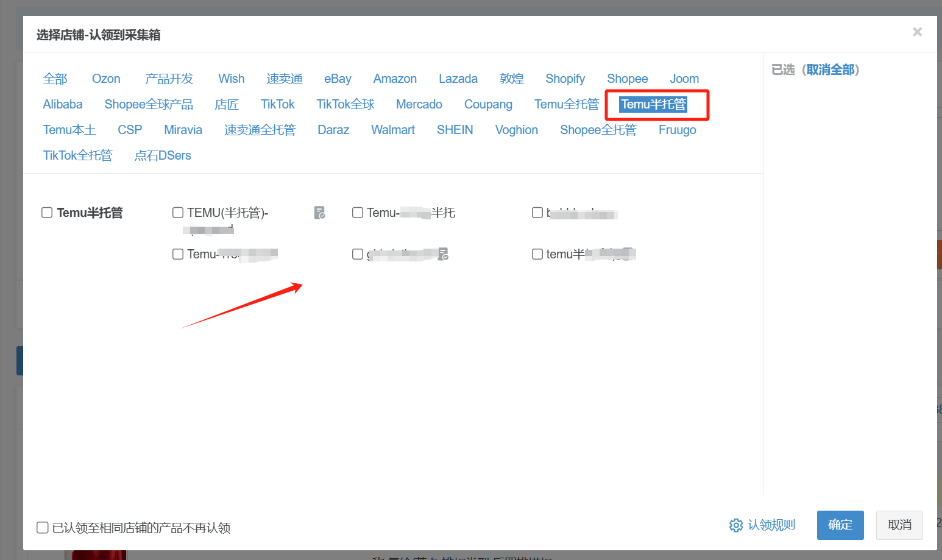Image resolution: width=942 pixels, height=560 pixels.
Task: Select the TikTok全托管 tab
Action: (x=78, y=155)
